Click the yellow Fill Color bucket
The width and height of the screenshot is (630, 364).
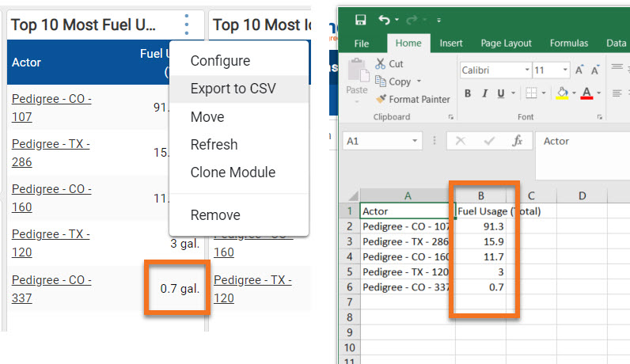pos(563,93)
